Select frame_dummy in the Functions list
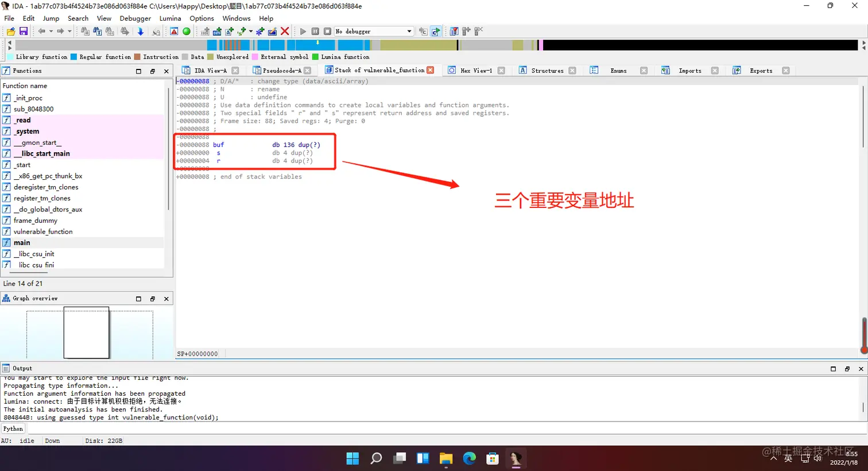This screenshot has width=868, height=471. pos(83,221)
